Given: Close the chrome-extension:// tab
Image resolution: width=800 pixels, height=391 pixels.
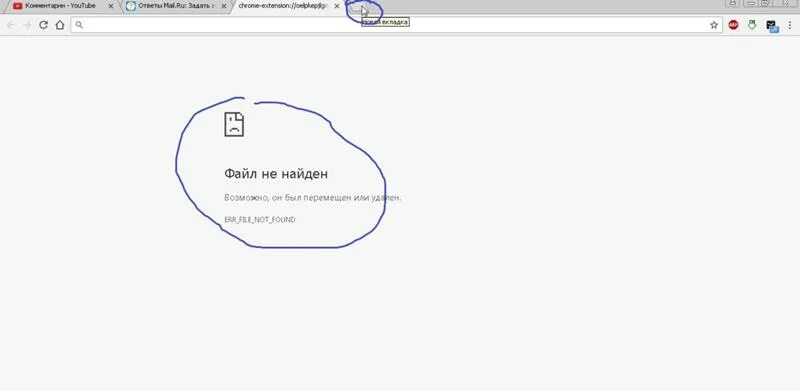Looking at the screenshot, I should [x=336, y=6].
